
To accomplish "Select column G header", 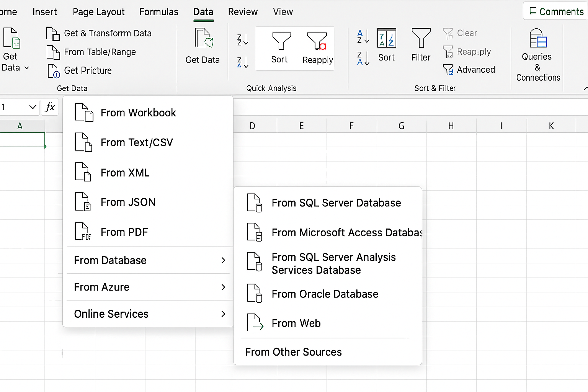I will click(401, 126).
